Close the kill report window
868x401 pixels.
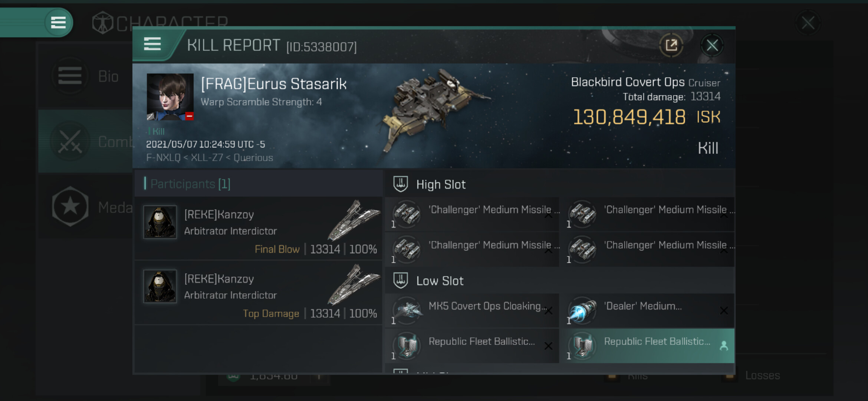[712, 46]
